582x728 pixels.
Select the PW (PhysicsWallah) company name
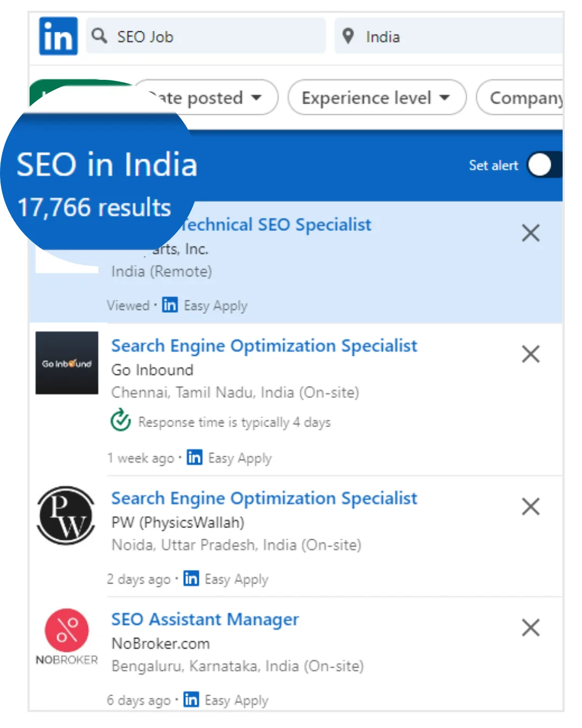pyautogui.click(x=178, y=523)
